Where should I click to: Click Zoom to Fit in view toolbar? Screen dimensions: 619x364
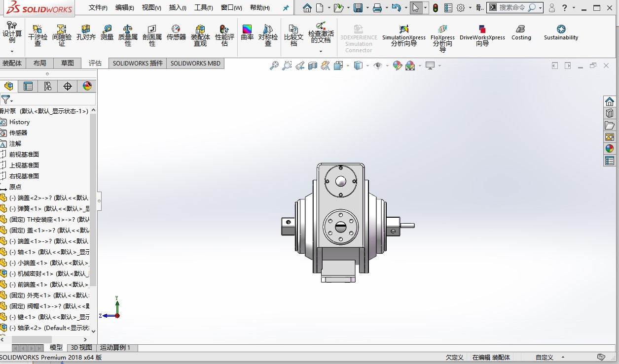[274, 66]
